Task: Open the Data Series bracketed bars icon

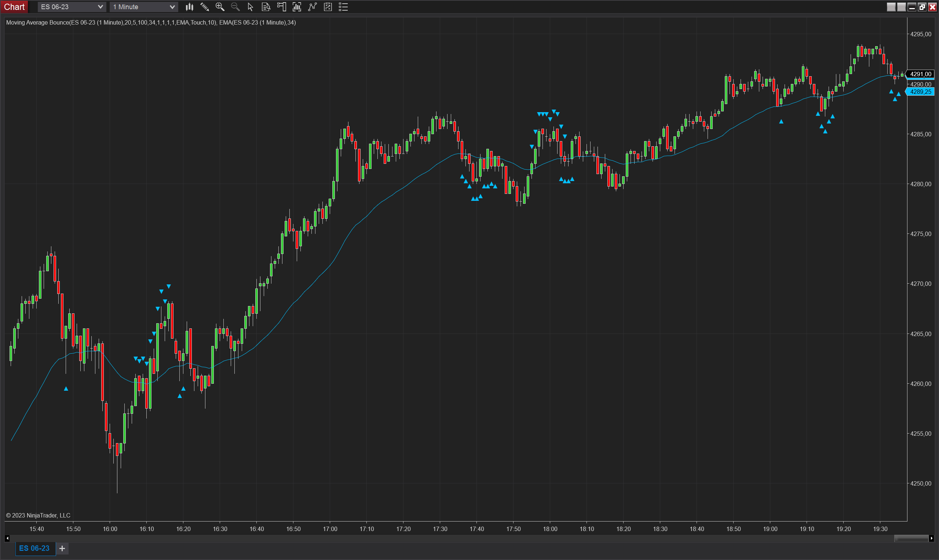Action: tap(297, 7)
